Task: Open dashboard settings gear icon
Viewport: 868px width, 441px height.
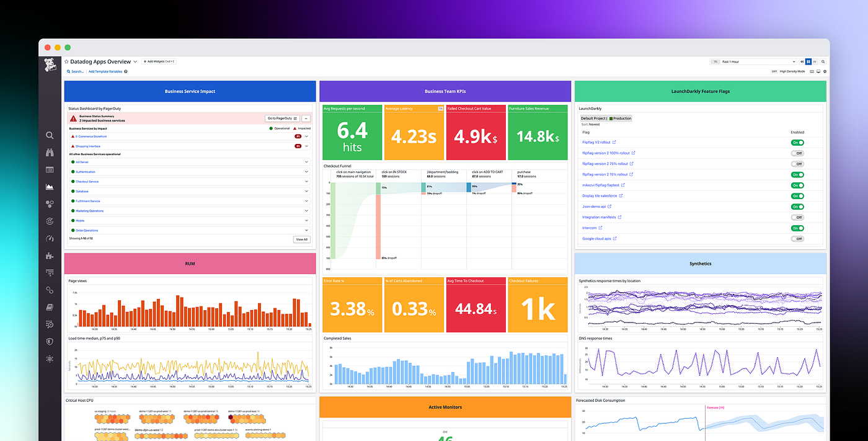Action: [825, 71]
